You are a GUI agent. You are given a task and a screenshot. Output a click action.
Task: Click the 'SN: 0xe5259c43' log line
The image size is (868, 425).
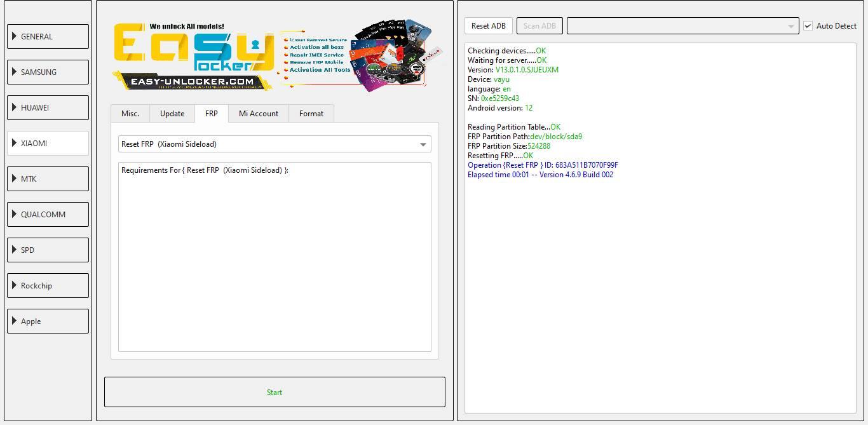click(493, 98)
